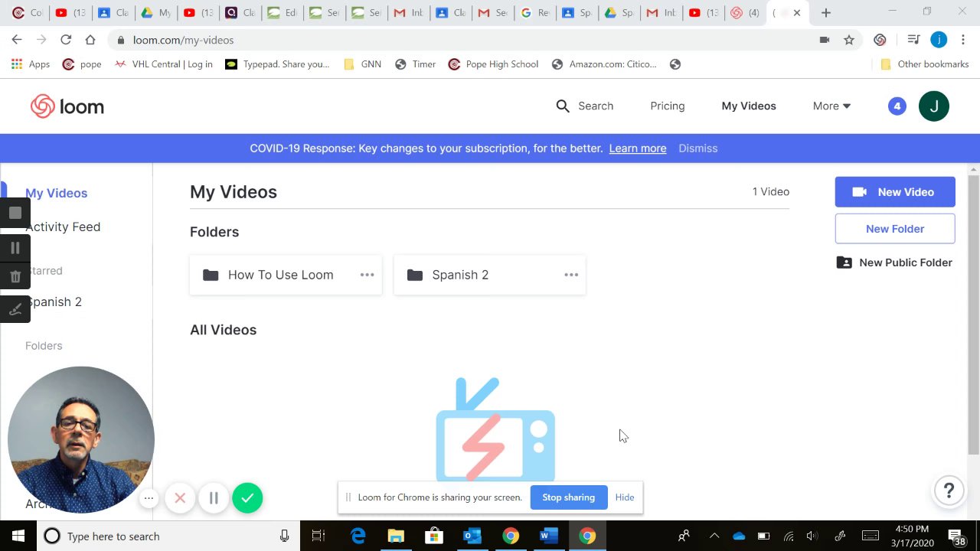Delete recording with the trash icon

15,277
